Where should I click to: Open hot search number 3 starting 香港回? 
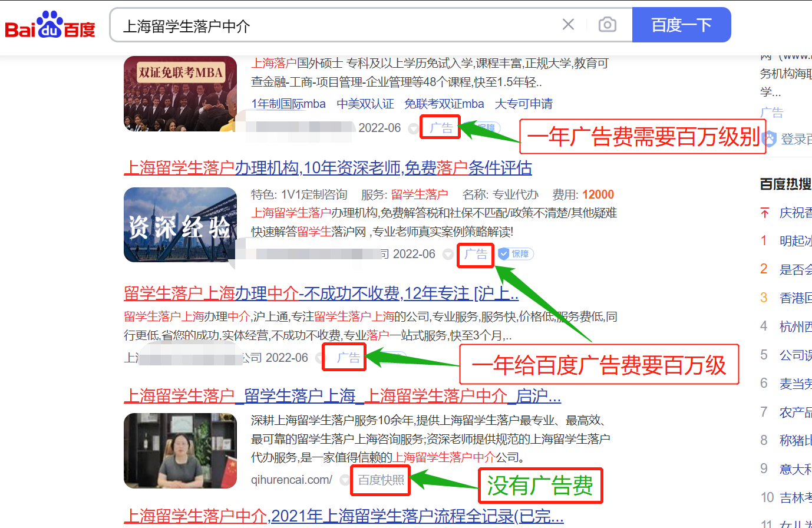pyautogui.click(x=795, y=298)
